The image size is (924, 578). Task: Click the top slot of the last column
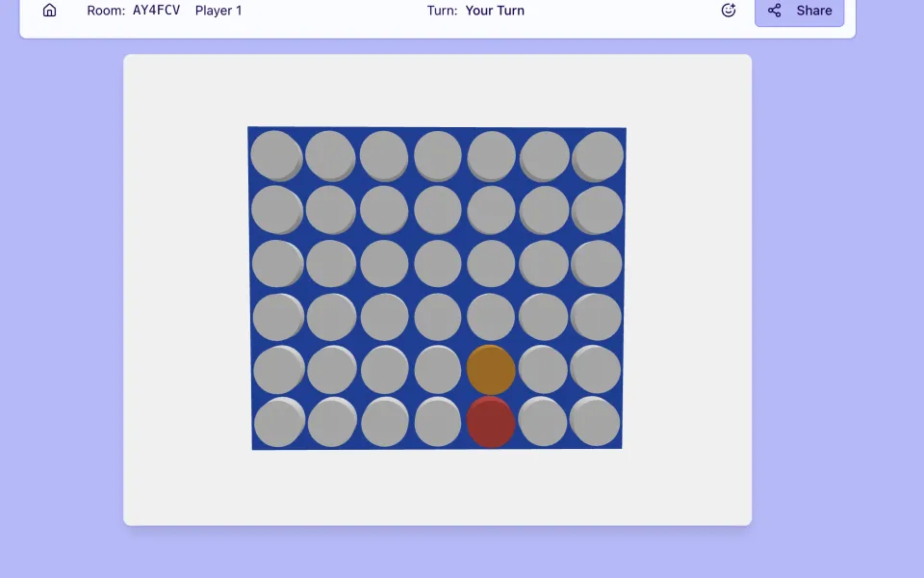tap(598, 156)
